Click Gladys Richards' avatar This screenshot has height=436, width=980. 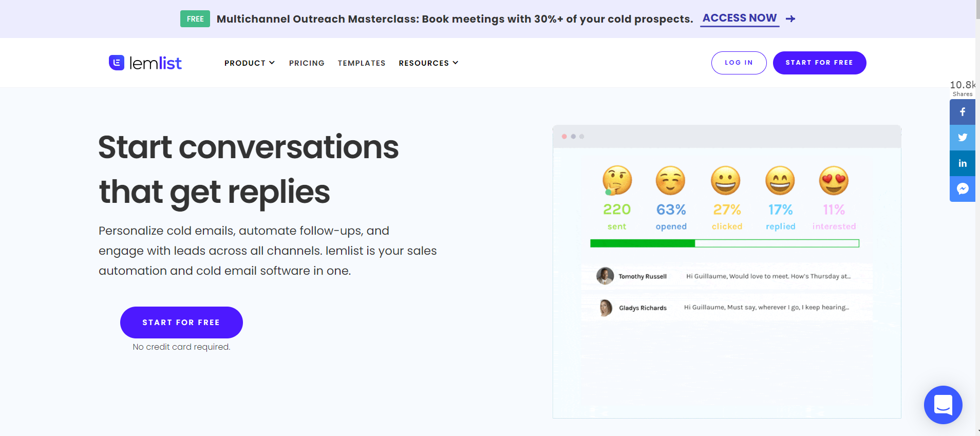[x=606, y=308]
